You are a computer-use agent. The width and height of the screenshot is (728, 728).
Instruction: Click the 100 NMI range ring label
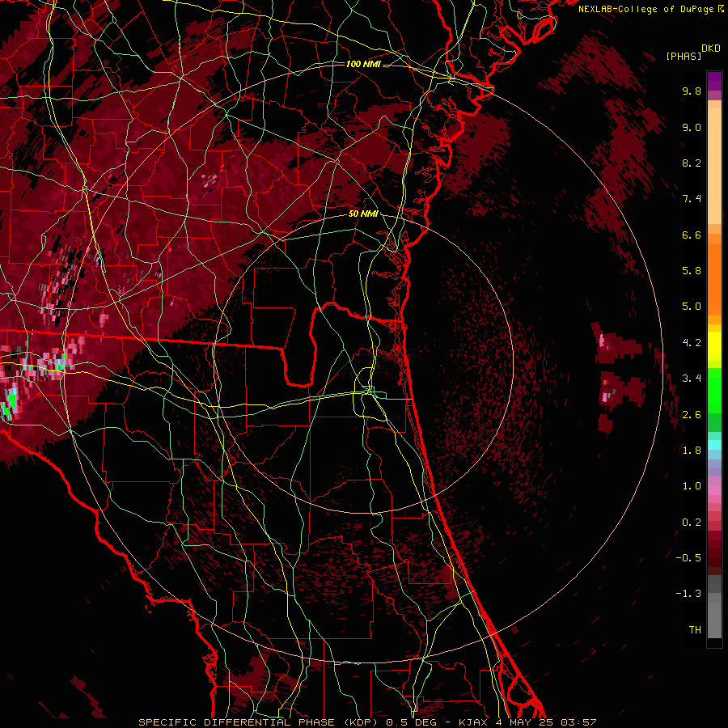(x=363, y=64)
